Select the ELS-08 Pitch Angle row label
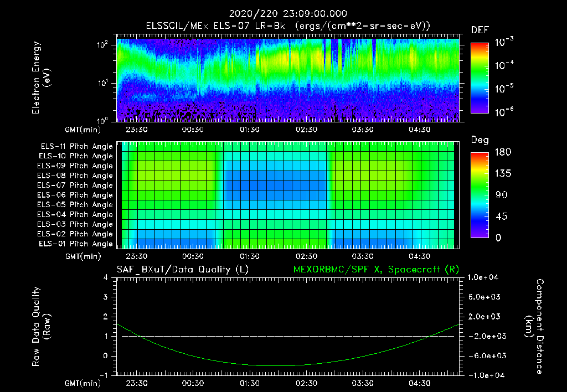Viewport: 567px width, 392px height. coord(75,176)
